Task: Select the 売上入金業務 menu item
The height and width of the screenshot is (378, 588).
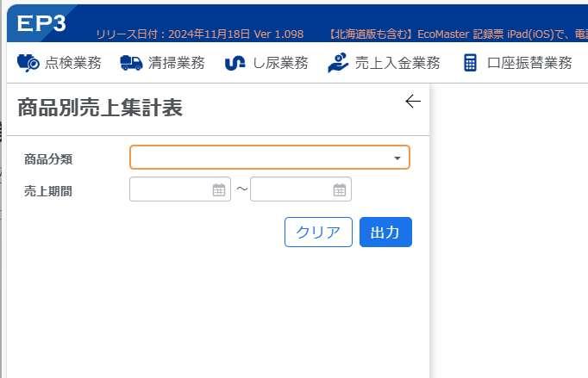Action: (384, 63)
